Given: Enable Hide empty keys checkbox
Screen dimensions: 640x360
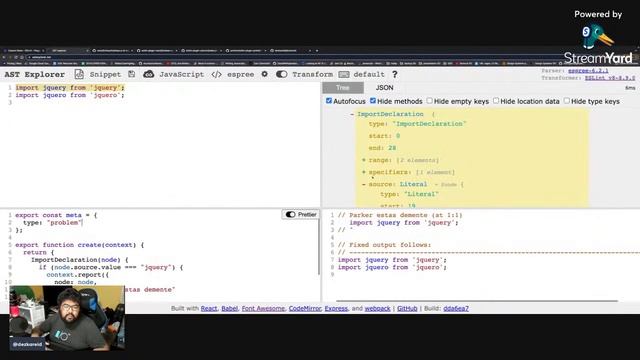Looking at the screenshot, I should point(429,100).
